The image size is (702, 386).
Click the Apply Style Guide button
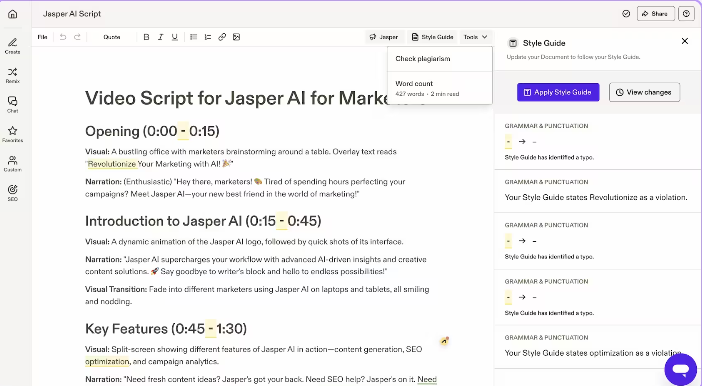click(558, 92)
